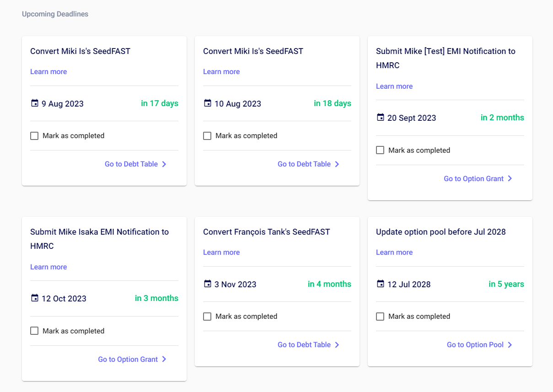Click the calendar icon before 12 Oct 2023
553x392 pixels.
pos(34,298)
